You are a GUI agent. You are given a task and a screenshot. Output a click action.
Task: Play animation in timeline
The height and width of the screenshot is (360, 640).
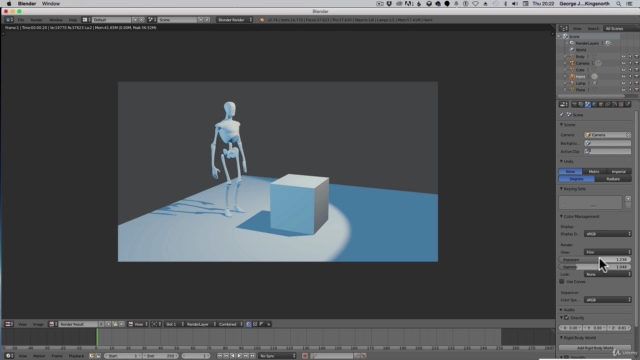point(240,356)
